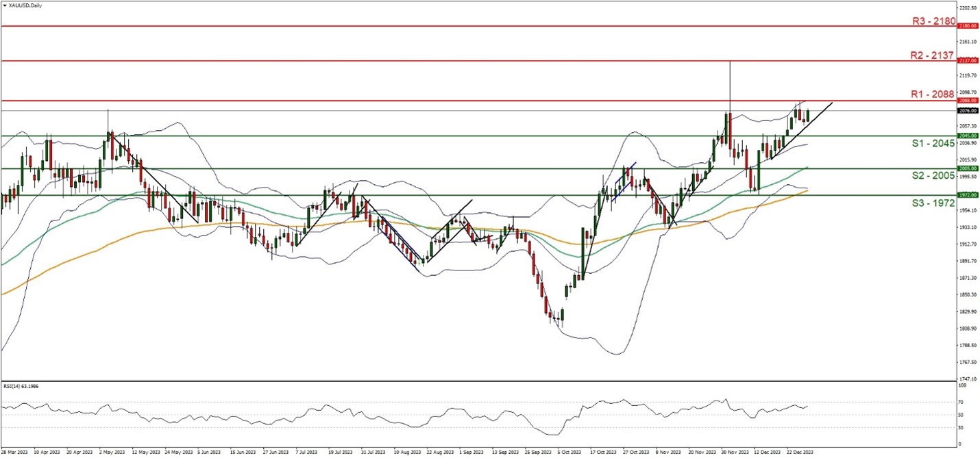This screenshot has width=980, height=458.
Task: Click the red 2180.00 price tag
Action: coord(968,26)
